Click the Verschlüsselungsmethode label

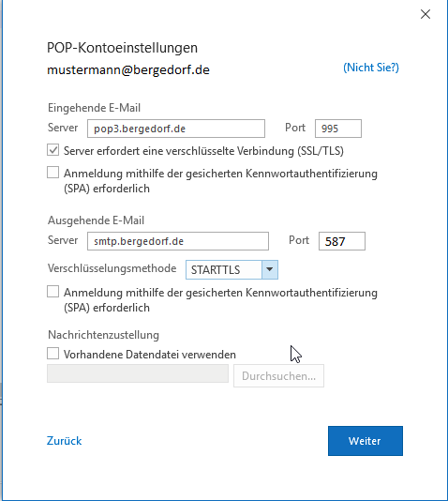[112, 268]
